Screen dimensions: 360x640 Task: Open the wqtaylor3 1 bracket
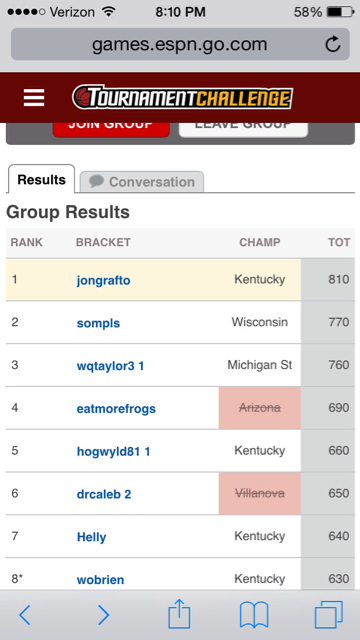[x=110, y=366]
